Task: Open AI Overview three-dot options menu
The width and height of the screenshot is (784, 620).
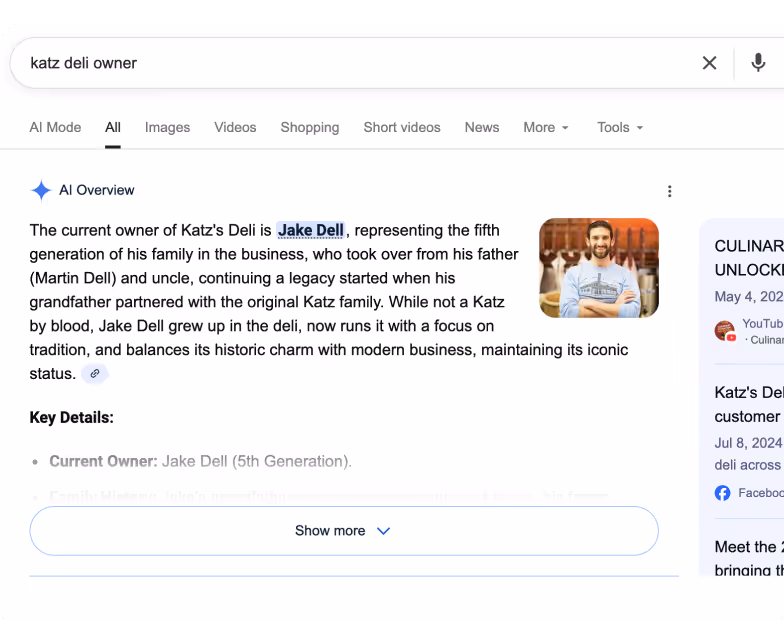Action: click(x=670, y=191)
